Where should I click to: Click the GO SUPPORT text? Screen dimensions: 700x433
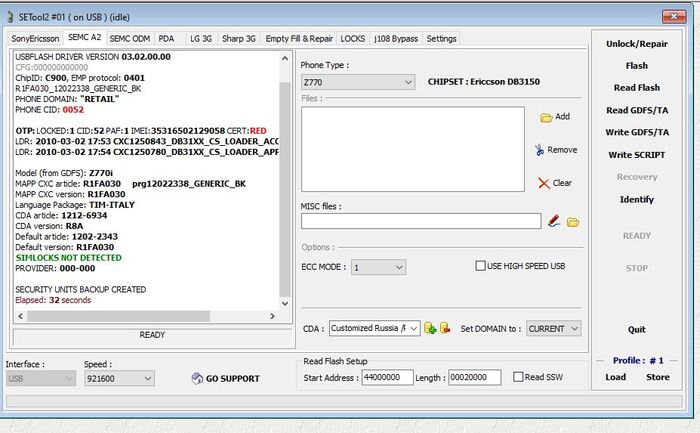click(x=233, y=379)
